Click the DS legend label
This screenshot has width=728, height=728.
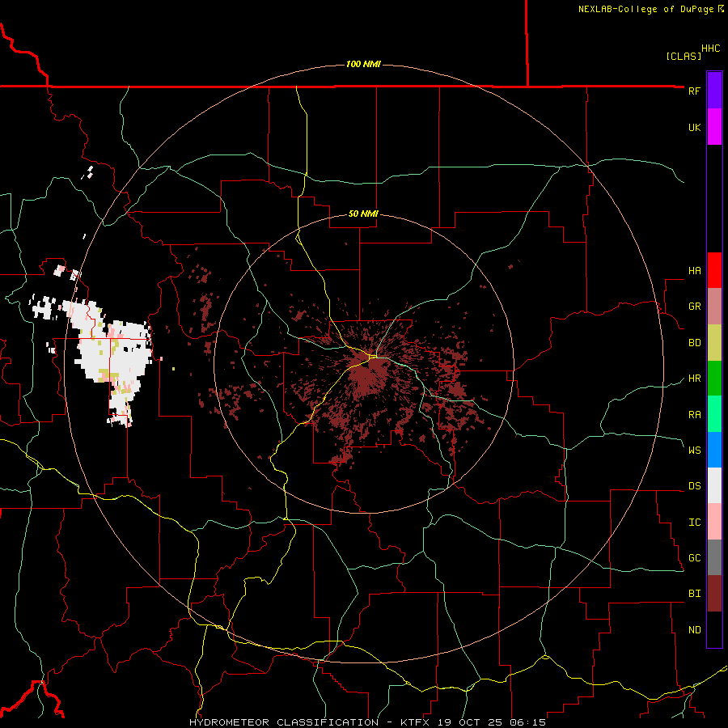pyautogui.click(x=694, y=486)
